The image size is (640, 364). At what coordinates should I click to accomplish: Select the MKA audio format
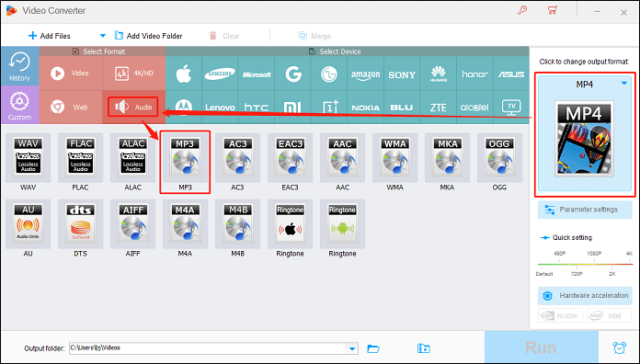[447, 157]
